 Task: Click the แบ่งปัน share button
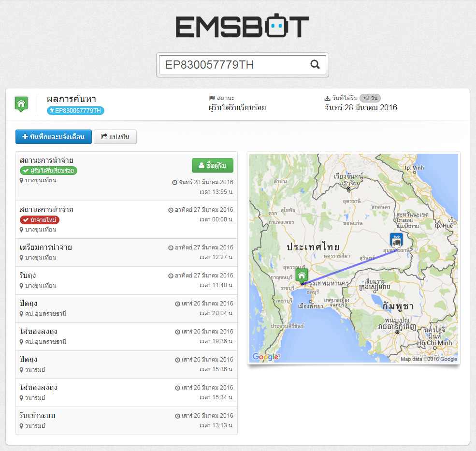pyautogui.click(x=115, y=137)
